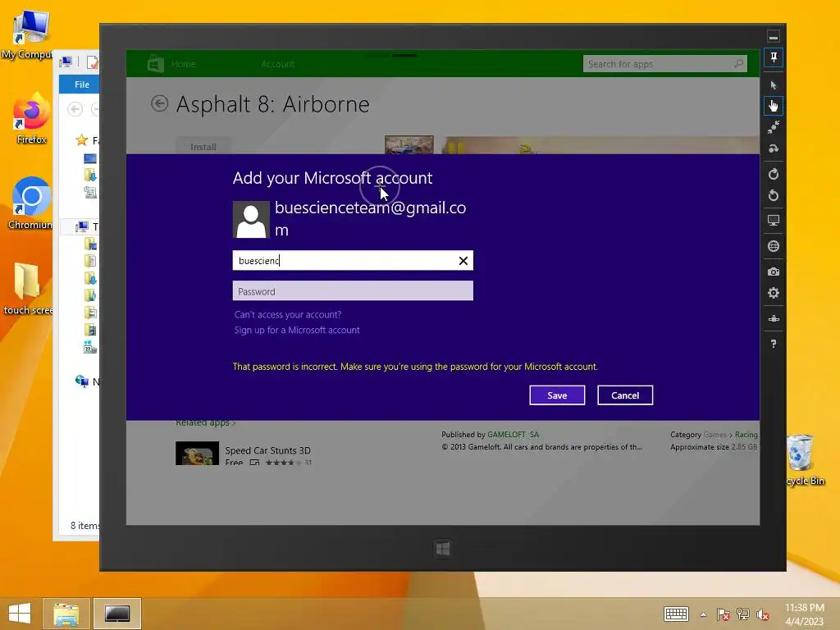Select the pinch zoom touch mode

tap(774, 127)
